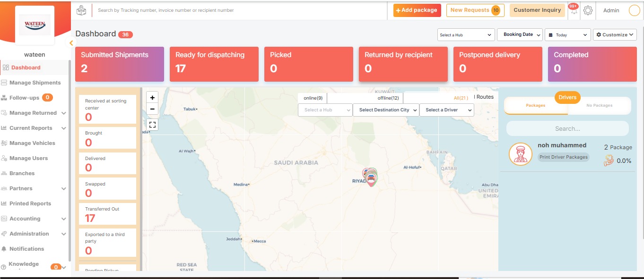Click the hand-coin icon beside 0.0%
Viewport: 644px width, 279px height.
tap(609, 161)
